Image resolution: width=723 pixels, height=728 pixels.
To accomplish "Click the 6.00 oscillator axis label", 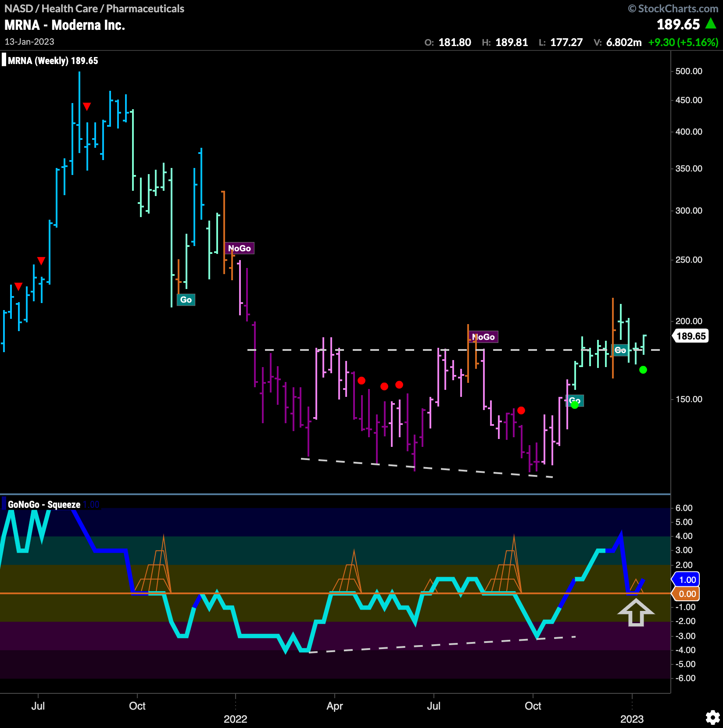I will 684,508.
